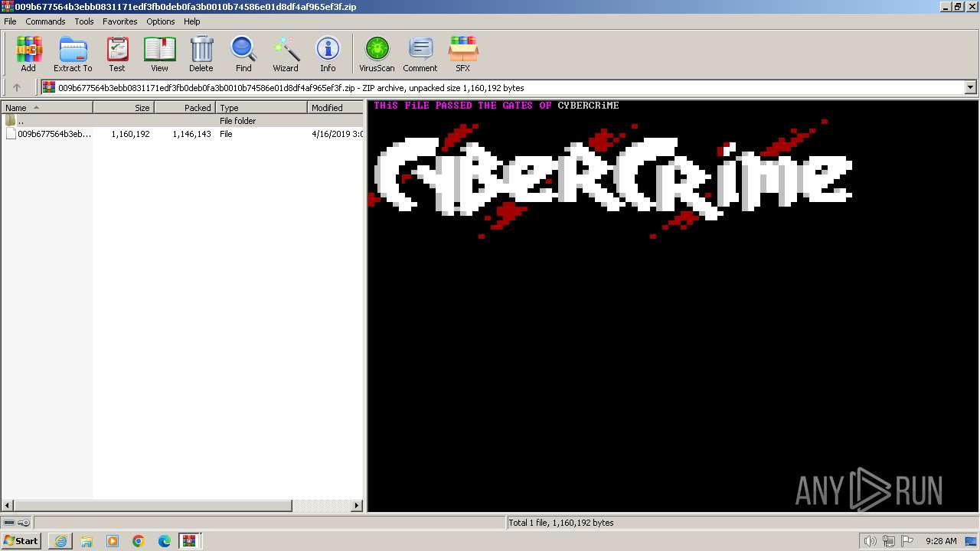Click the 1,146,143 packed cell
The width and height of the screenshot is (980, 551).
[x=191, y=134]
